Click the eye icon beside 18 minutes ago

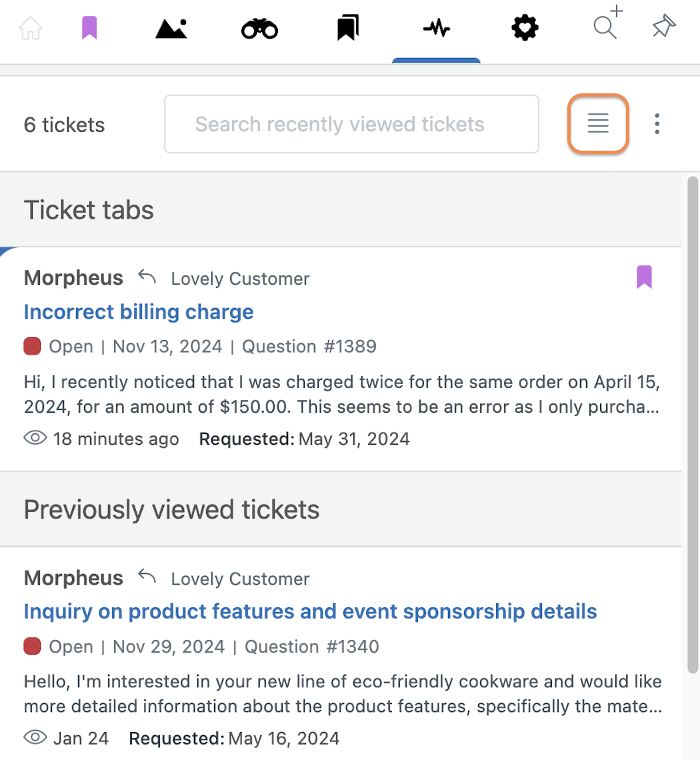[x=35, y=438]
